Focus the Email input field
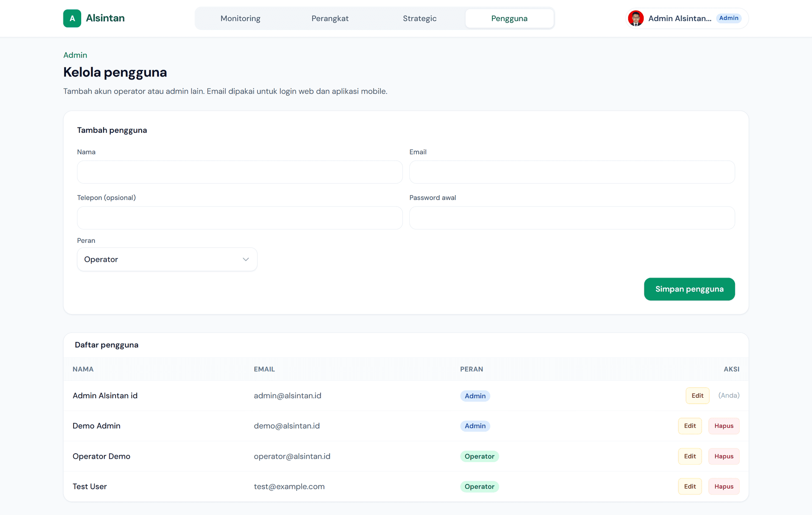Viewport: 812px width, 515px height. click(x=572, y=172)
